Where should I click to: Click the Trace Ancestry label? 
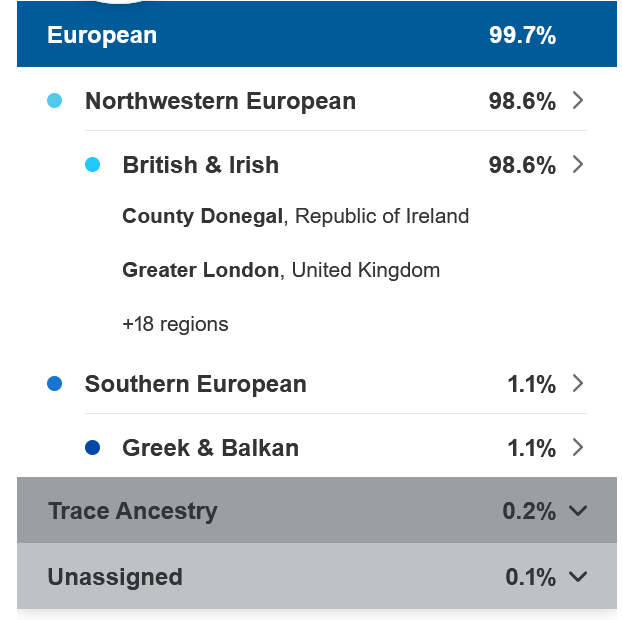(x=132, y=511)
